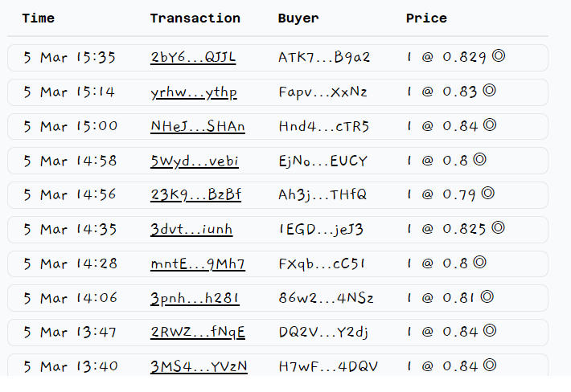
Task: Click the Price column header
Action: (426, 18)
